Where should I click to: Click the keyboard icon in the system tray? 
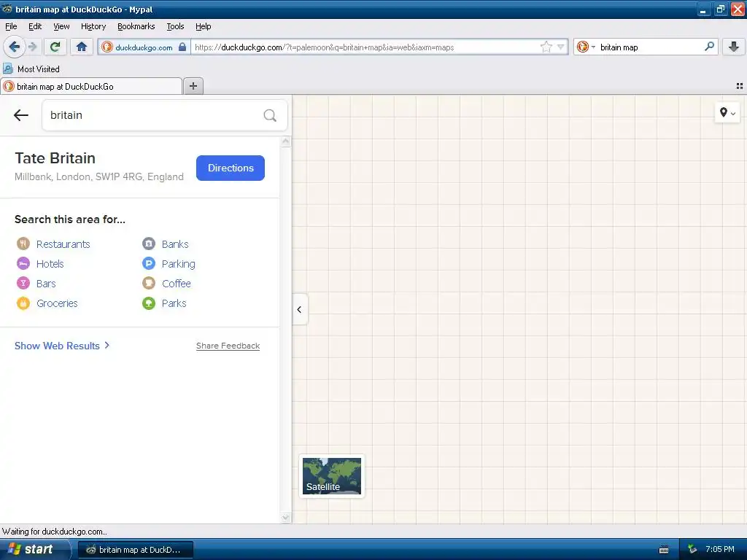click(663, 550)
